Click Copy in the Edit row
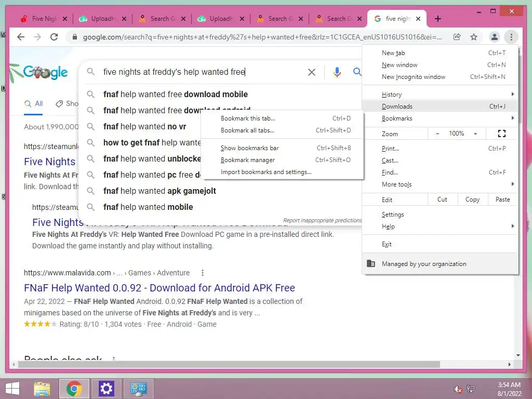 pyautogui.click(x=472, y=199)
